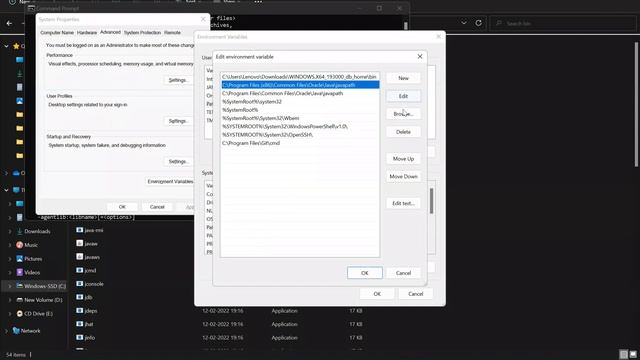Select the WINDOWS.X64_193000_db_home\bin path entry
The width and height of the screenshot is (640, 360).
(x=300, y=77)
